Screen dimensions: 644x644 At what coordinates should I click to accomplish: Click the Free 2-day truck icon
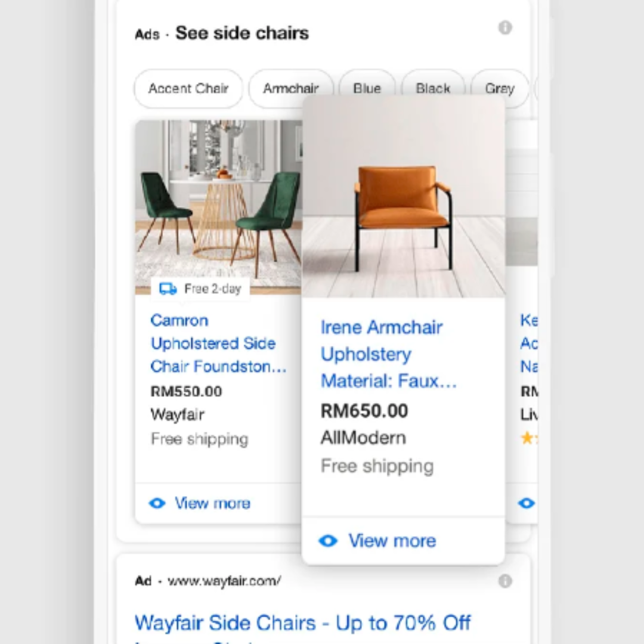(168, 289)
